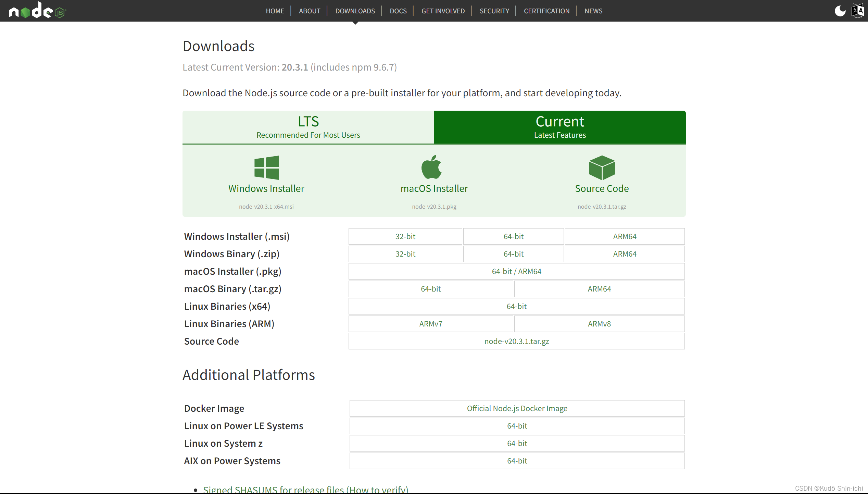Screen dimensions: 868x494
Task: Select 64-bit macOS Binary (.tar.gz)
Action: coord(431,289)
